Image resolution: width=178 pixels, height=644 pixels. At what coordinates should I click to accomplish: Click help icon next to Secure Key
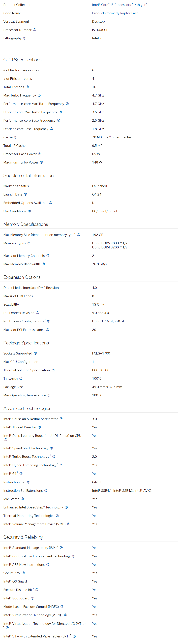click(x=23, y=573)
